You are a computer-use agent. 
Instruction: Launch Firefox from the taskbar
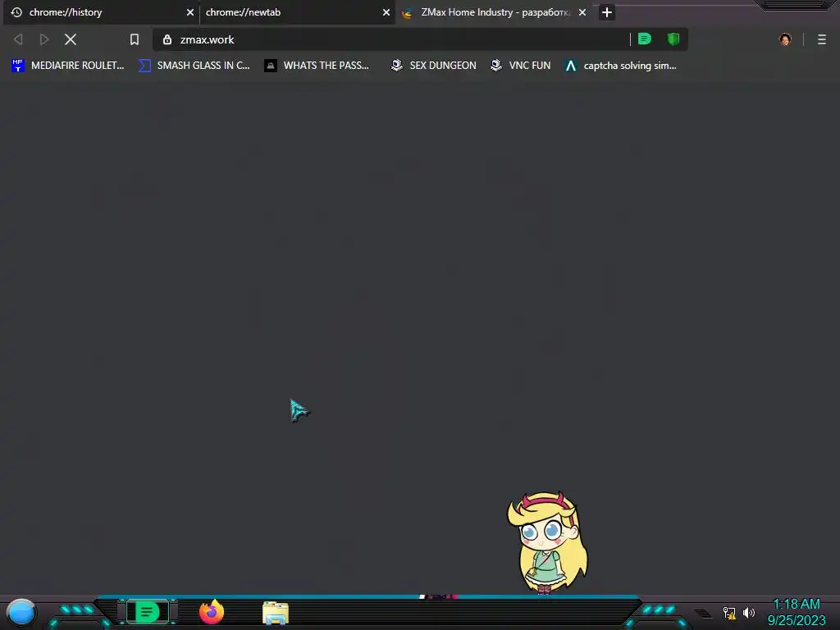[x=212, y=612]
